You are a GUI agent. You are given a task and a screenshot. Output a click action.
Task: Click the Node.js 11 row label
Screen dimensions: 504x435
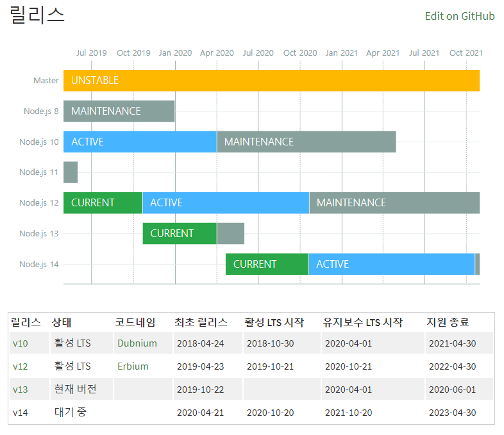click(x=39, y=172)
